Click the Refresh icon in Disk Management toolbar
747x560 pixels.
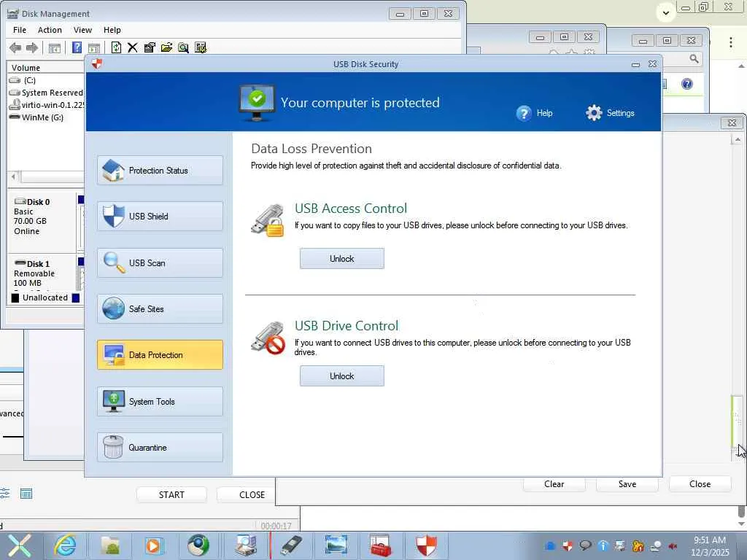(x=116, y=47)
